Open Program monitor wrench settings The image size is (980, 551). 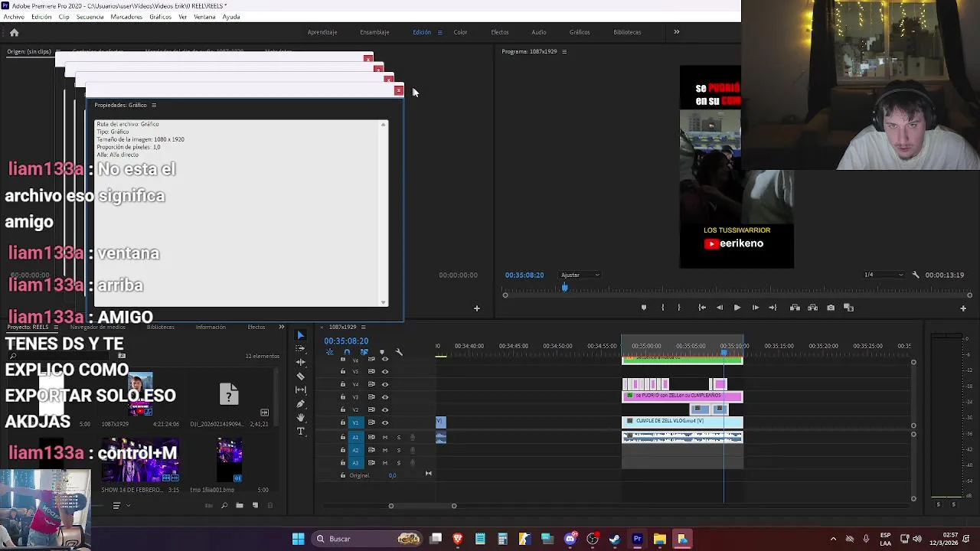pos(916,275)
